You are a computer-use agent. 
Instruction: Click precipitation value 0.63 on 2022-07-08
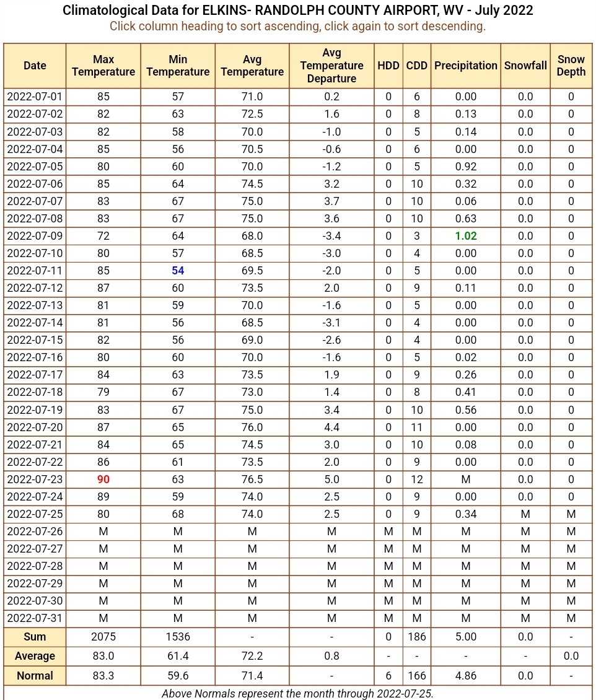466,219
